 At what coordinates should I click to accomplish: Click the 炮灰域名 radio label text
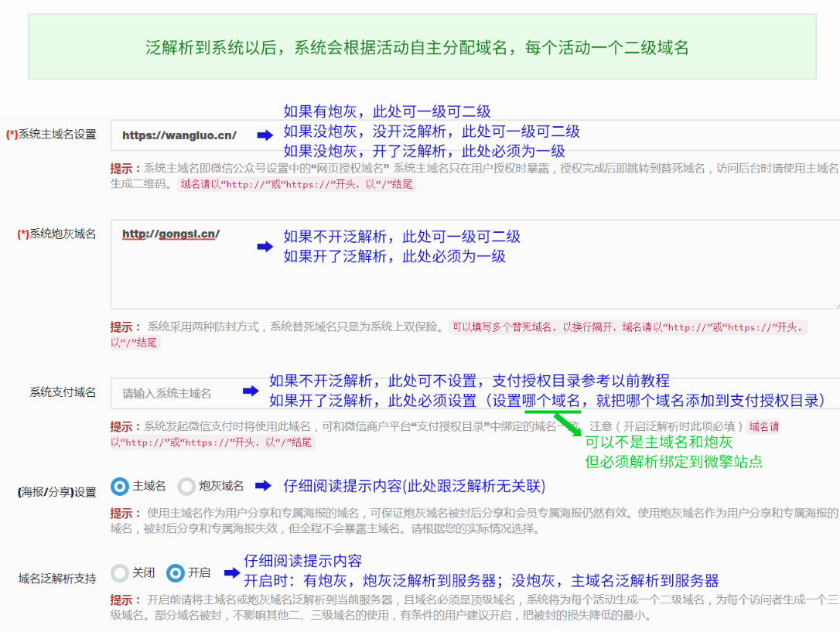pyautogui.click(x=220, y=487)
